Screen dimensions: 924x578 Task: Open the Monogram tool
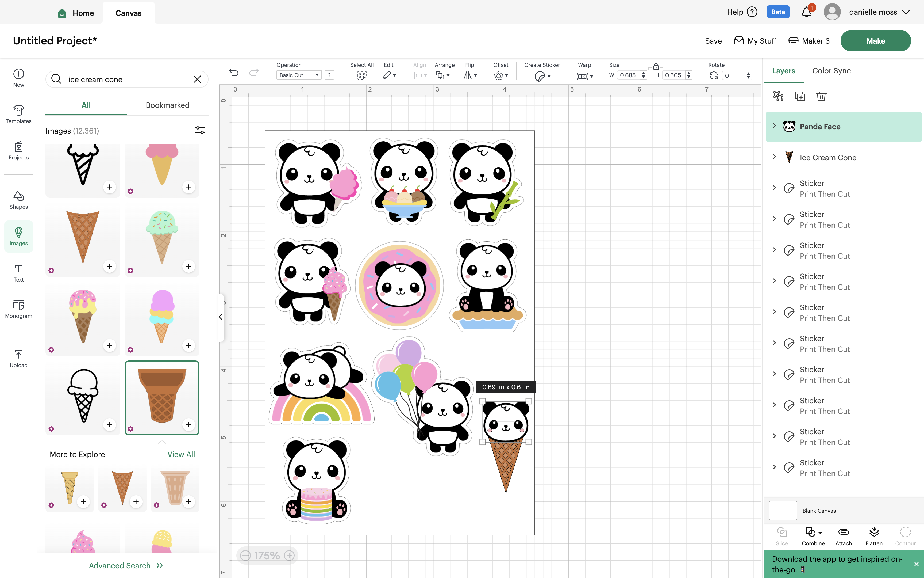18,309
